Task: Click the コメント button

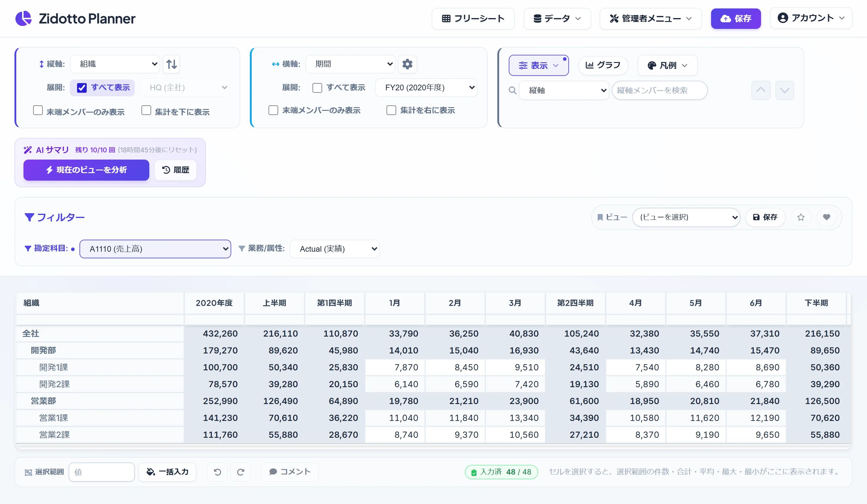Action: tap(290, 472)
